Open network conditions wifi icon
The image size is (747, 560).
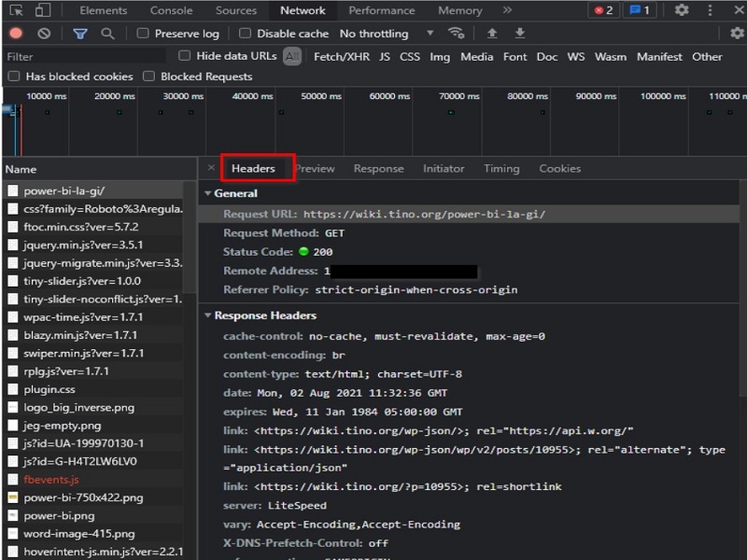click(456, 33)
